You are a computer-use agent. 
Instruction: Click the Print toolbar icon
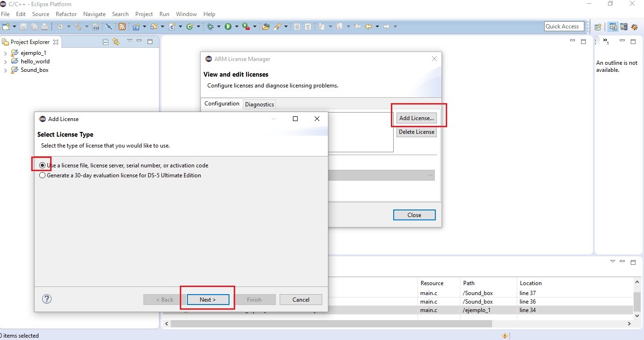pos(44,26)
